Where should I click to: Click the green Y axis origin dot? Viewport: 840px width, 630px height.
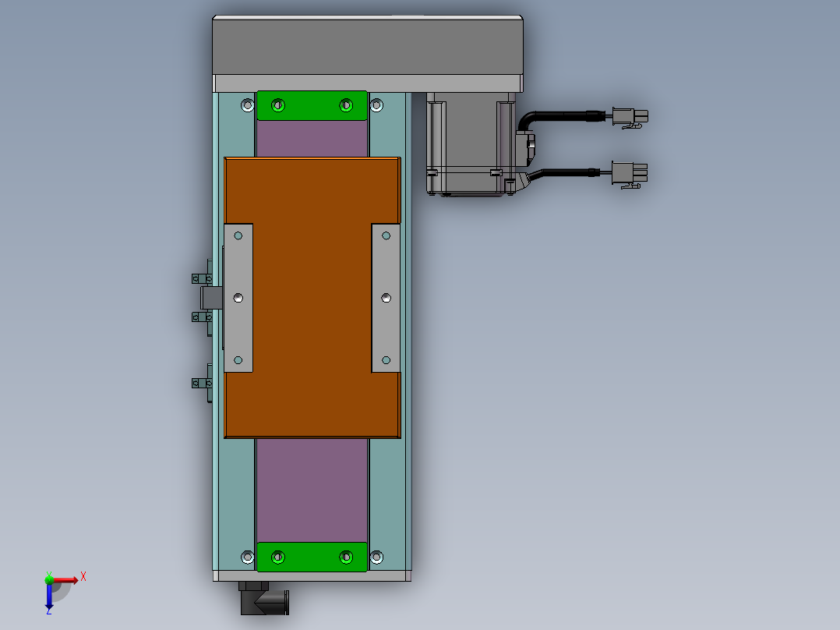tap(49, 579)
